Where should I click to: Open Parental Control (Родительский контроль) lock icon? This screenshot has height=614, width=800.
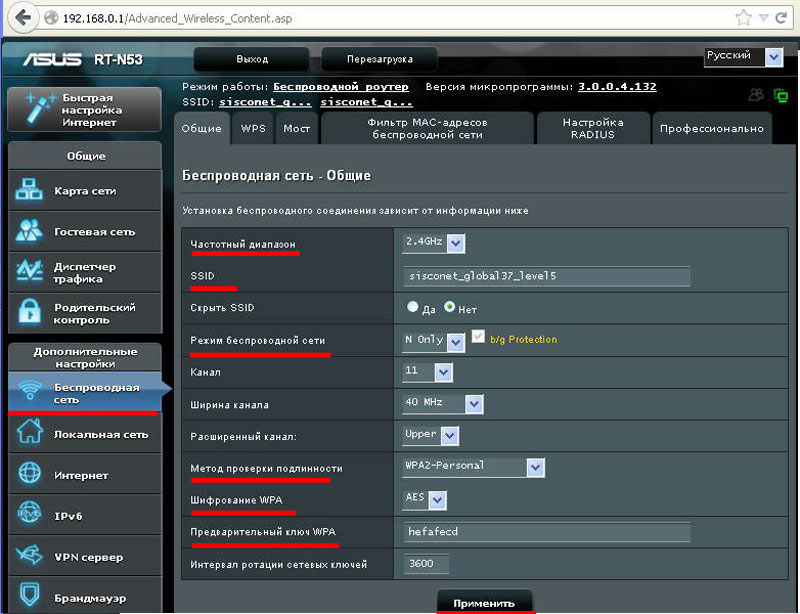pos(29,313)
